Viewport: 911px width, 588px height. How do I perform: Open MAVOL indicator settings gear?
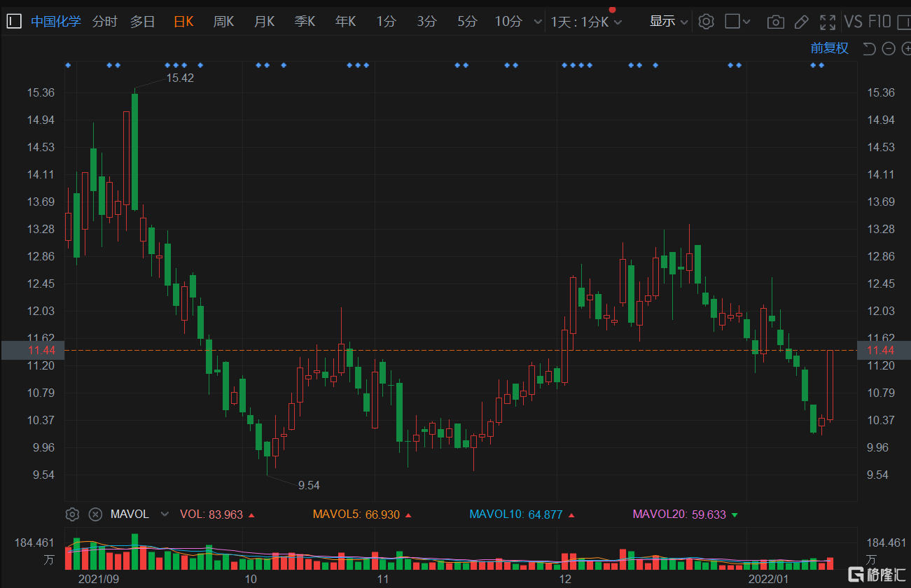tap(72, 514)
